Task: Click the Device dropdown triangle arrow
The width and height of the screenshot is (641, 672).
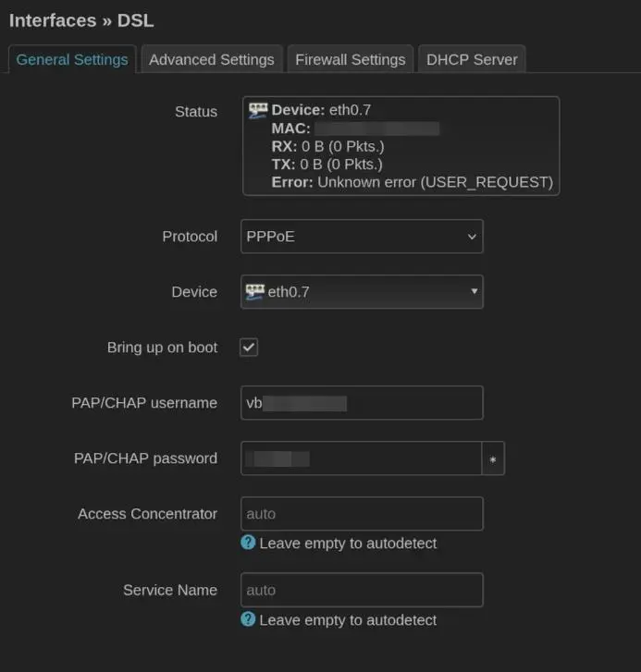Action: 474,291
